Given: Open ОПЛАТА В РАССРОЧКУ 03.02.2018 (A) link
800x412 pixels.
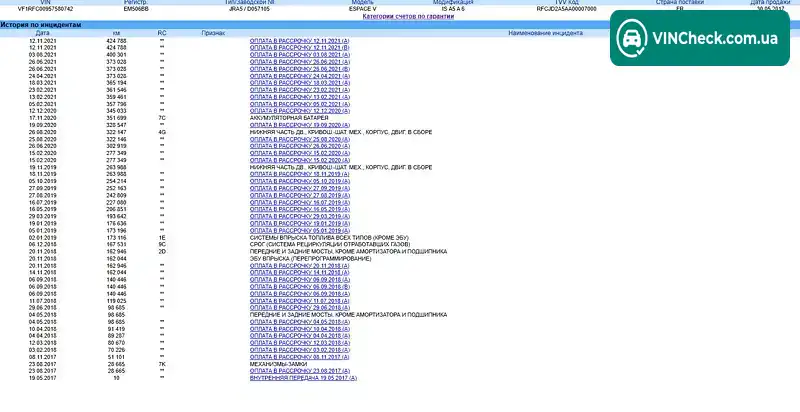Looking at the screenshot, I should 299,350.
